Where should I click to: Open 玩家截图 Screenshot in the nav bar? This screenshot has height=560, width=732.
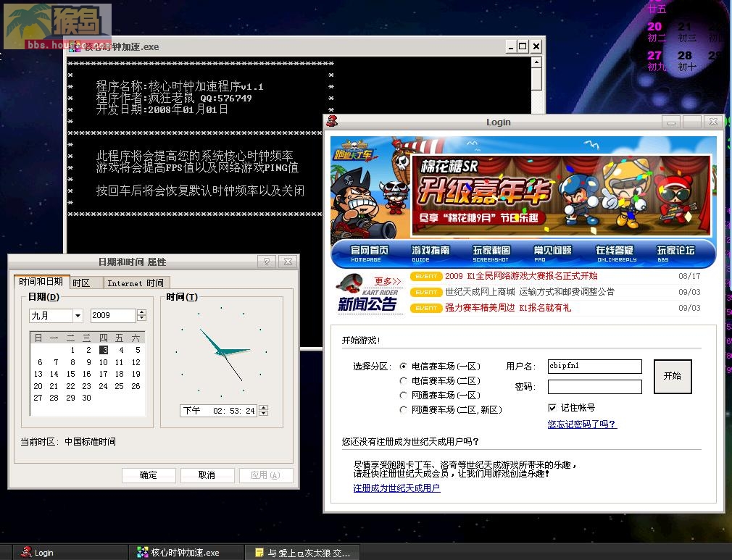[491, 254]
